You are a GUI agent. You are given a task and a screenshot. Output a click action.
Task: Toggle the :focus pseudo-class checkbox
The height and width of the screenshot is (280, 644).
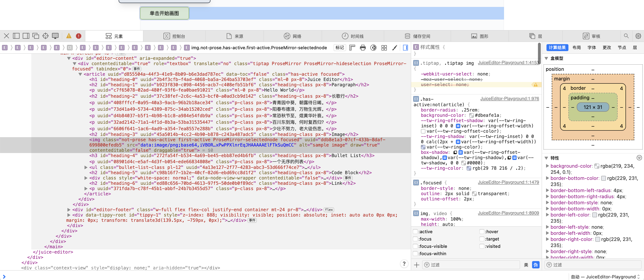(x=415, y=239)
